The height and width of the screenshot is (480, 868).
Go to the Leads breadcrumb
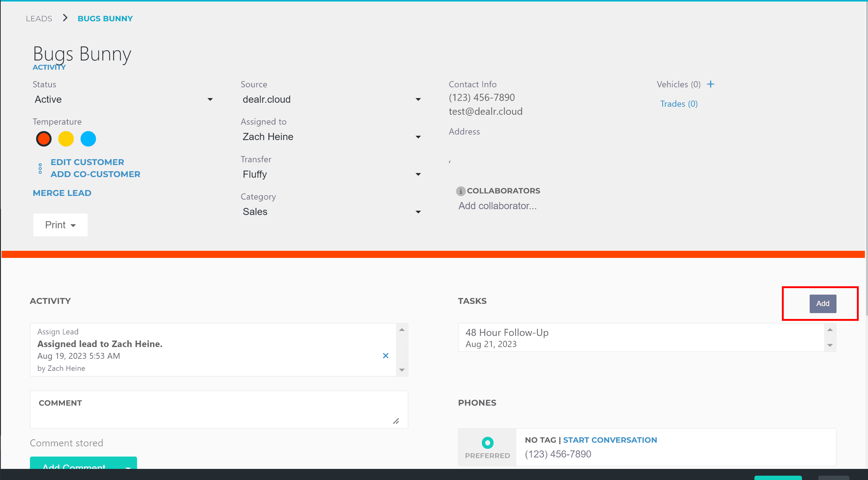[39, 19]
